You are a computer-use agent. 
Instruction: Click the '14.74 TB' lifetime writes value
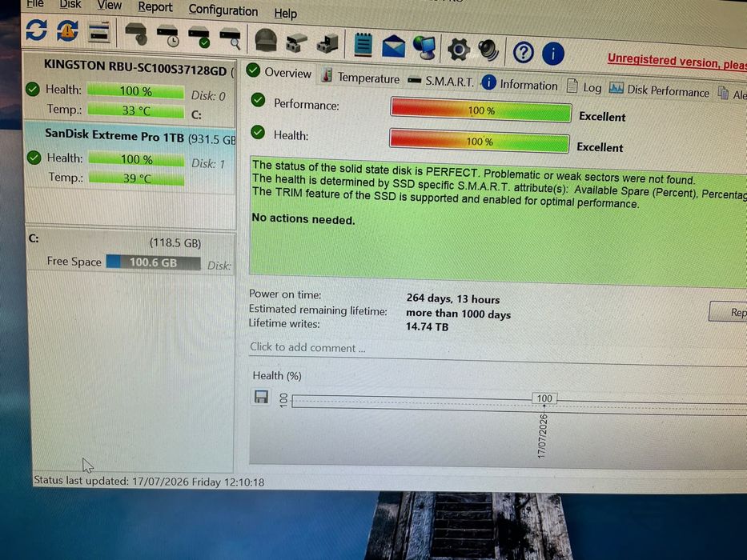[427, 326]
